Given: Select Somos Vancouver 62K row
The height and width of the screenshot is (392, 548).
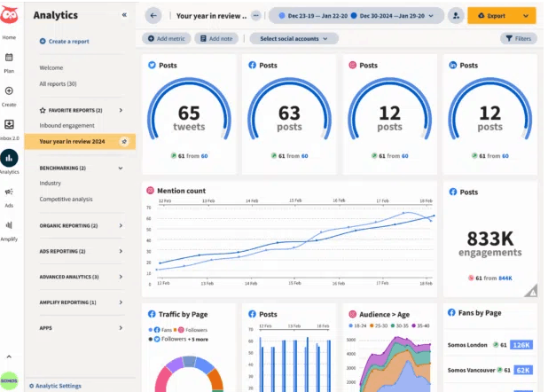Looking at the screenshot, I should coord(490,371).
